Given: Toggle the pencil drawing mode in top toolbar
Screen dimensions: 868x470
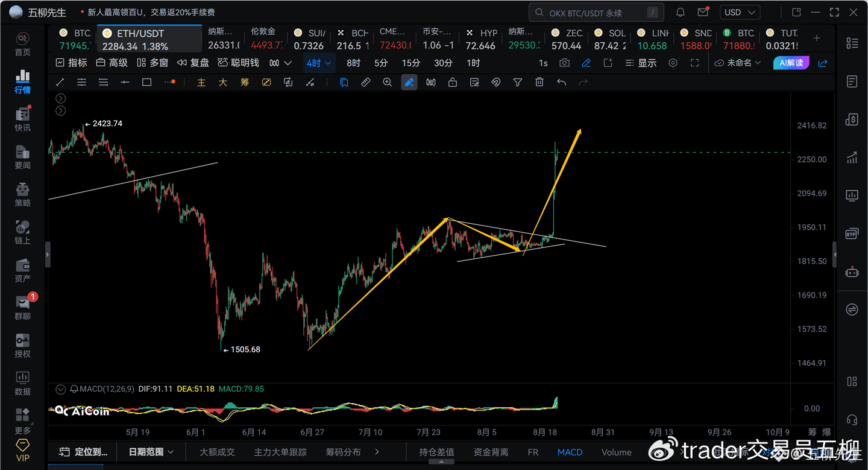Looking at the screenshot, I should tap(586, 63).
